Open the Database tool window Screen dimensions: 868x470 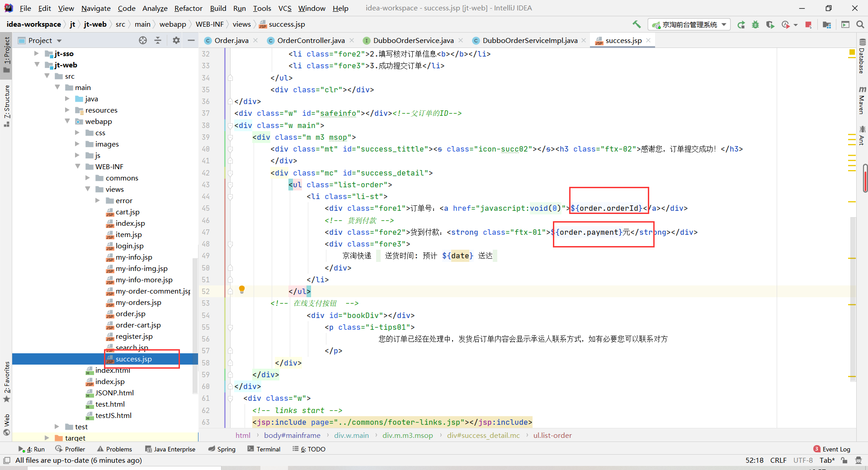click(862, 57)
